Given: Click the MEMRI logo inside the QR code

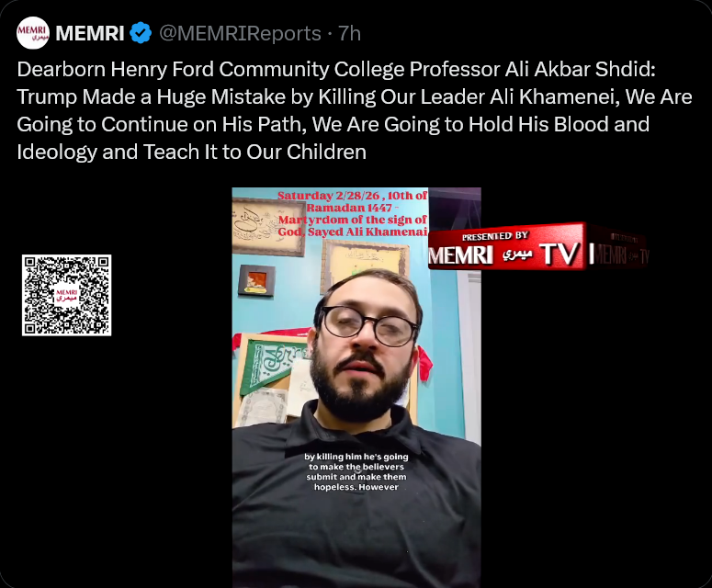Looking at the screenshot, I should (67, 295).
